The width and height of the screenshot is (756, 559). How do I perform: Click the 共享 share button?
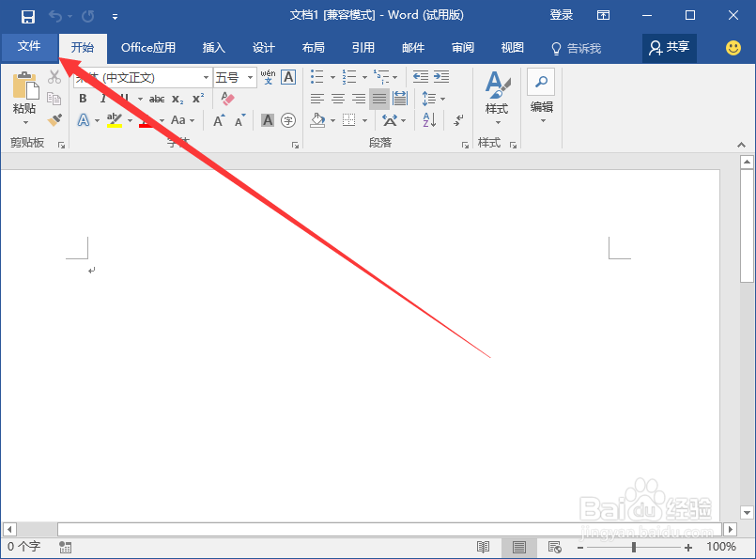[669, 48]
